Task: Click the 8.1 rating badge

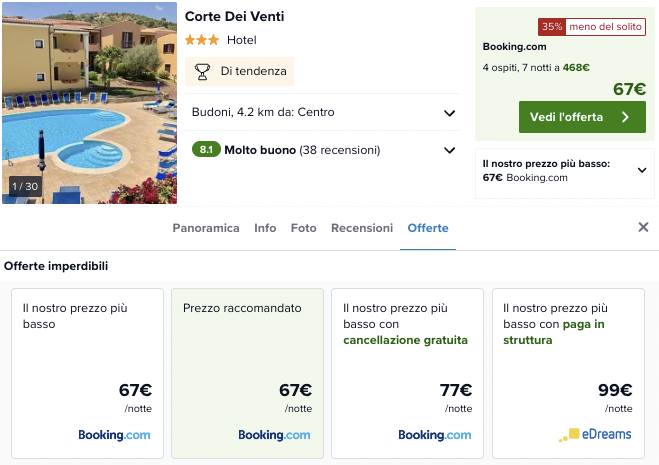Action: pyautogui.click(x=206, y=150)
